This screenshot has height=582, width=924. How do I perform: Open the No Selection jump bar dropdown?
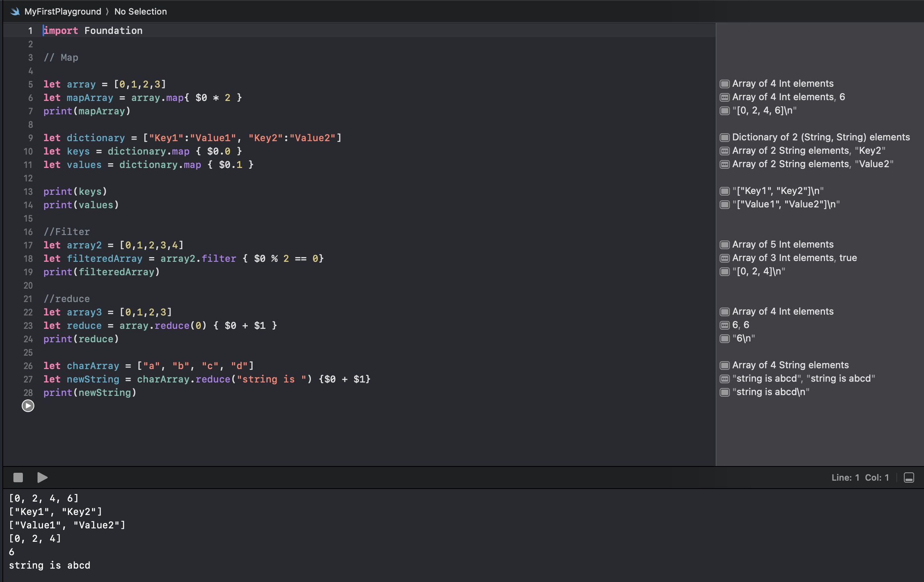(x=140, y=11)
